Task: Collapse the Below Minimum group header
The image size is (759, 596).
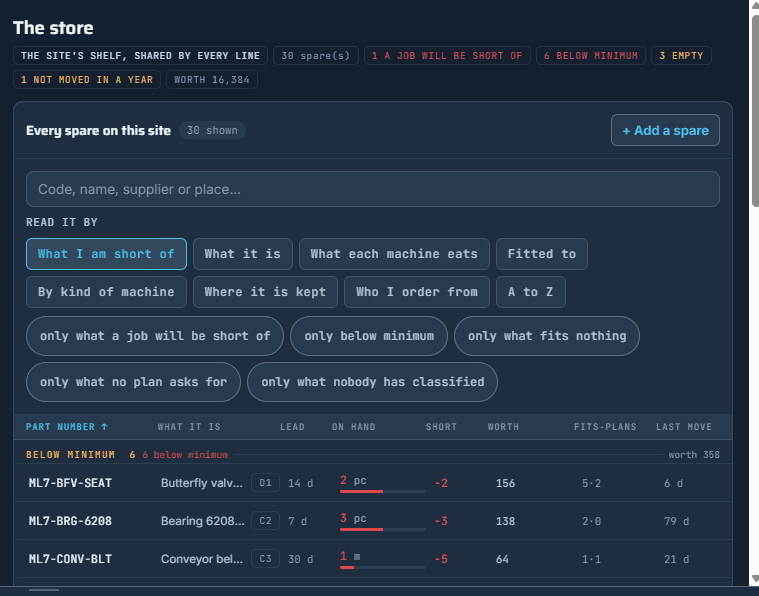Action: 373,455
